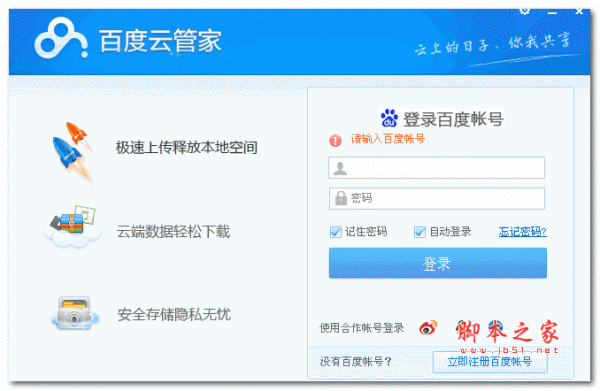The width and height of the screenshot is (600, 391).
Task: Click the blue 登录 button
Action: [438, 263]
